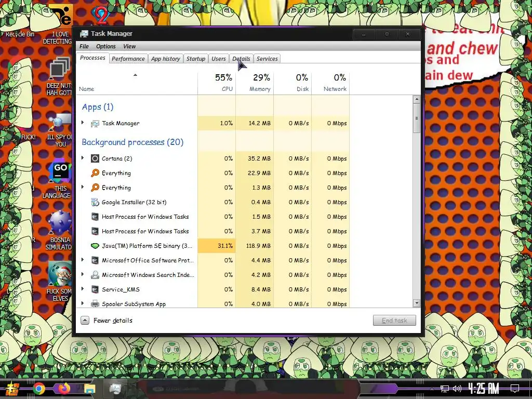Click the 35.2 MB Cortana memory value

259,158
